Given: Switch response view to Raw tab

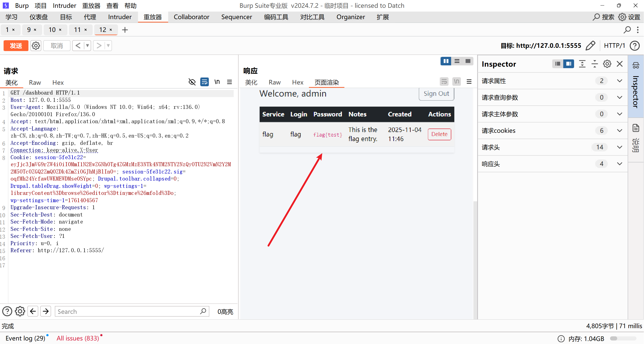Looking at the screenshot, I should (274, 82).
